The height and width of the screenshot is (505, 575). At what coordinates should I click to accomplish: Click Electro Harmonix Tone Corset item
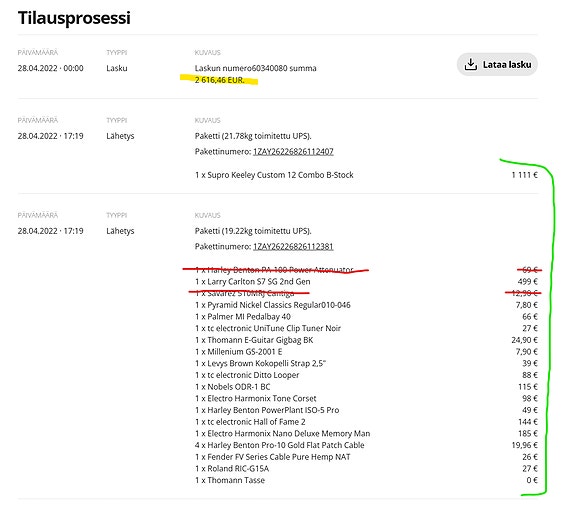(256, 399)
